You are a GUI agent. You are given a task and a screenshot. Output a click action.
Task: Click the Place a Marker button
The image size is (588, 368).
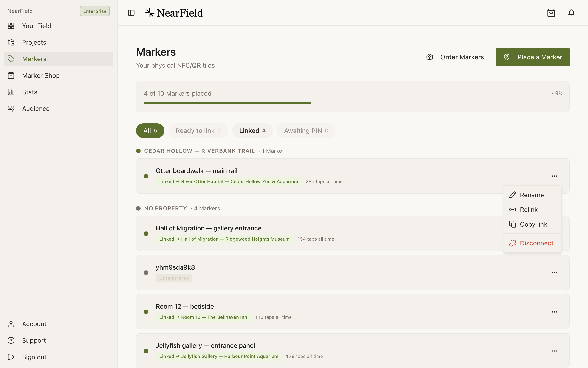click(x=532, y=57)
